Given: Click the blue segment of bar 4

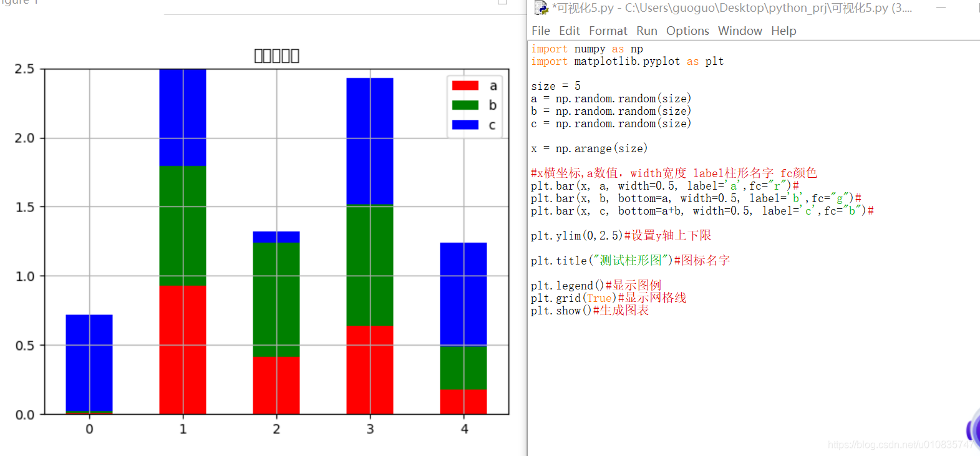Looking at the screenshot, I should coord(463,294).
